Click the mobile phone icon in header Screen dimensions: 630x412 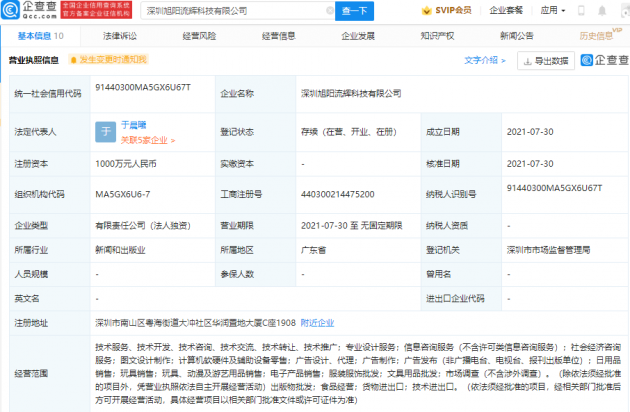click(x=581, y=11)
